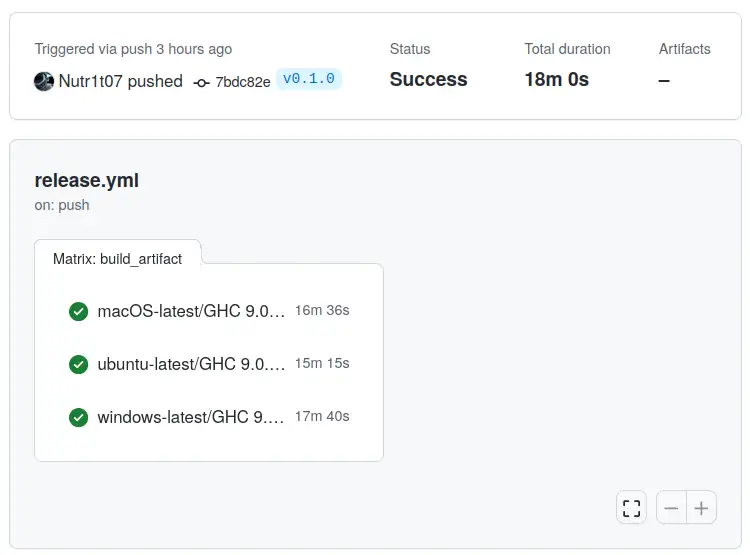Click the Nutr1t07 user avatar
The image size is (750, 555).
tap(44, 82)
